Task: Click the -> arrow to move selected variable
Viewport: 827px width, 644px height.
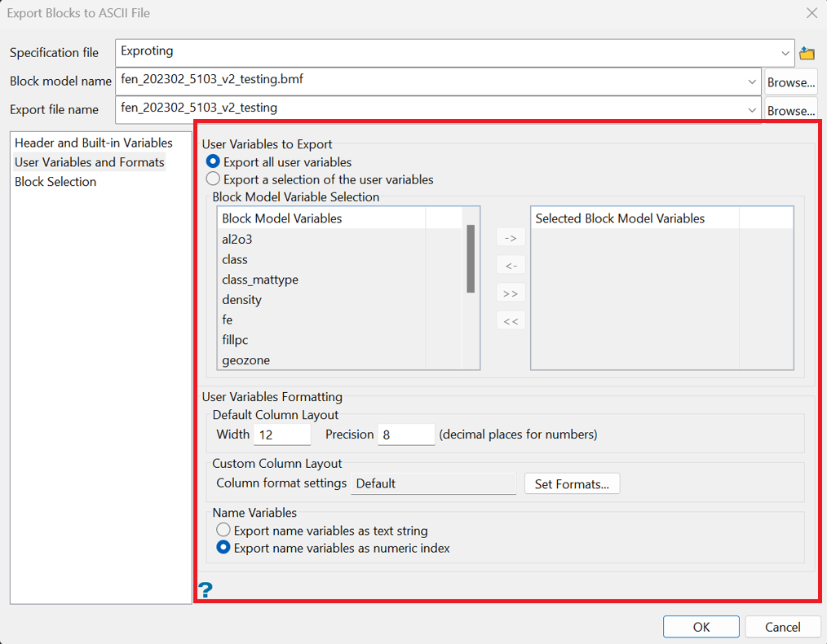Action: 511,237
